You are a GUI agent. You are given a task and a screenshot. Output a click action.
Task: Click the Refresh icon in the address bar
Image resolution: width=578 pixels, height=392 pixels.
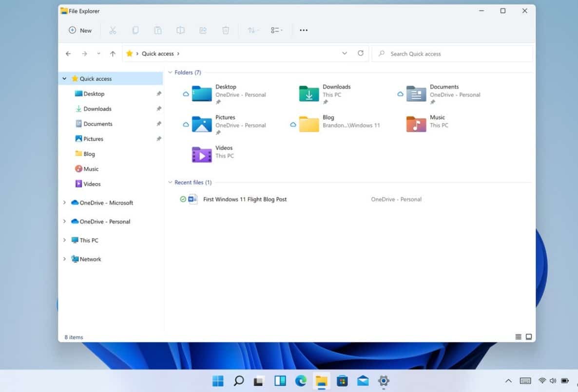[361, 53]
